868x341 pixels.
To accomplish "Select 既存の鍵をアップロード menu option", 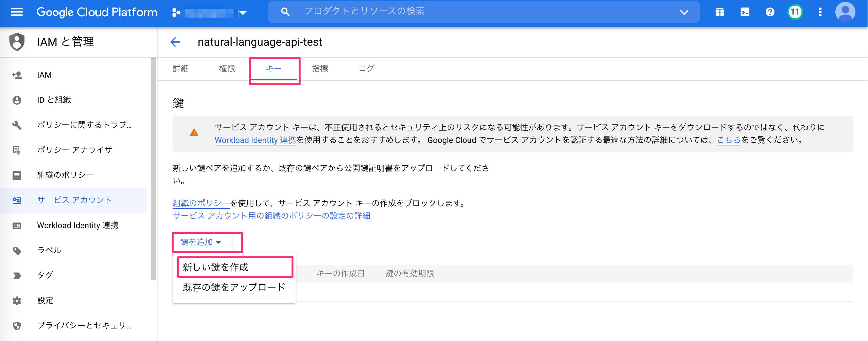I will (234, 287).
